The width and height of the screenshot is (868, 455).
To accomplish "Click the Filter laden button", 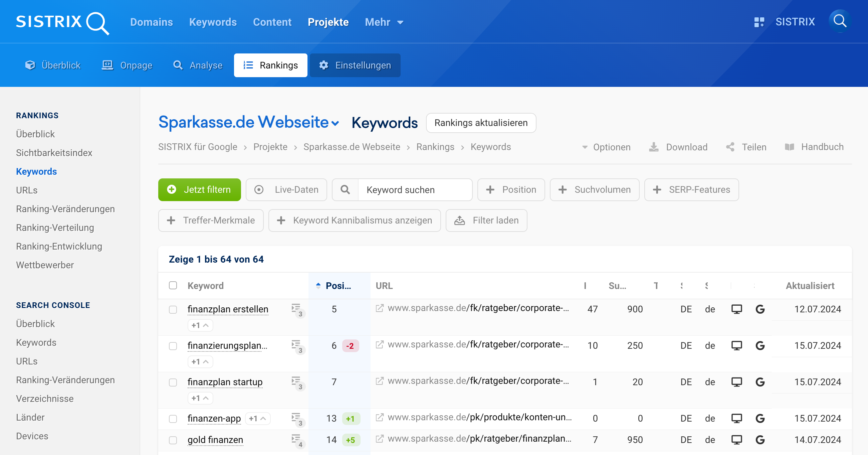I will (486, 220).
